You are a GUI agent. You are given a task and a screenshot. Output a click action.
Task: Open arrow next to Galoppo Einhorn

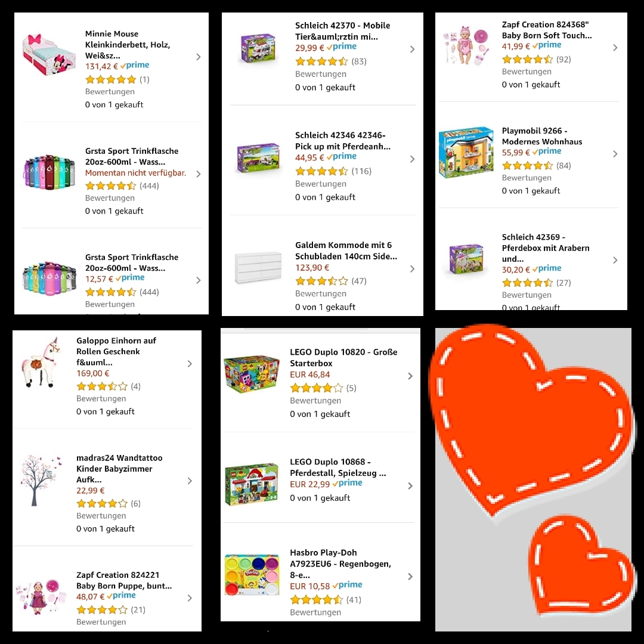point(190,364)
